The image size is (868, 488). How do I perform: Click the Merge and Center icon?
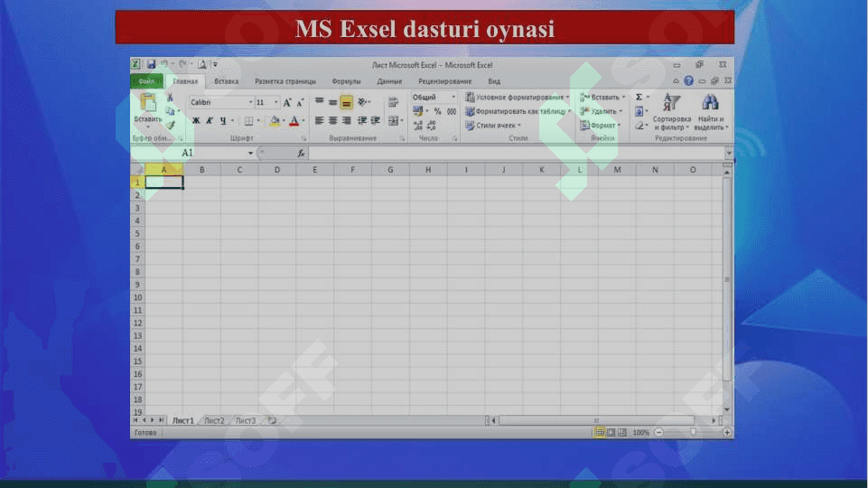point(393,120)
